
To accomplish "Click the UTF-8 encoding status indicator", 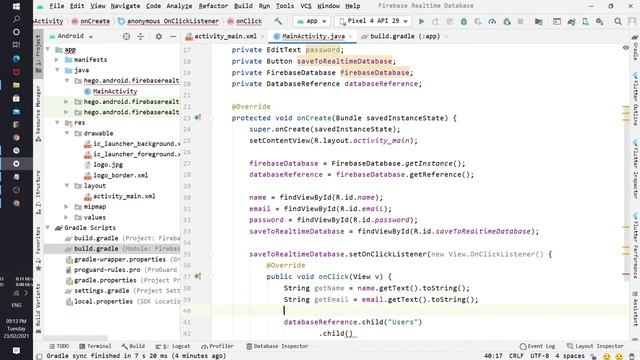I will pyautogui.click(x=539, y=356).
